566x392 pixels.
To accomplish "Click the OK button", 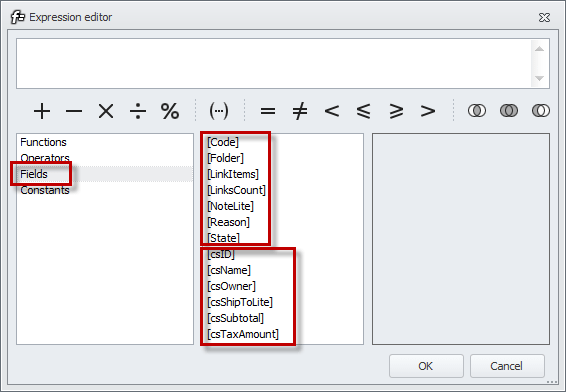I will [426, 366].
